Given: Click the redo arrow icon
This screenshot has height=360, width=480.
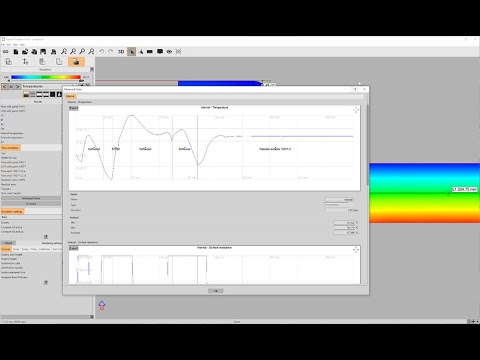Looking at the screenshot, I should click(x=111, y=52).
